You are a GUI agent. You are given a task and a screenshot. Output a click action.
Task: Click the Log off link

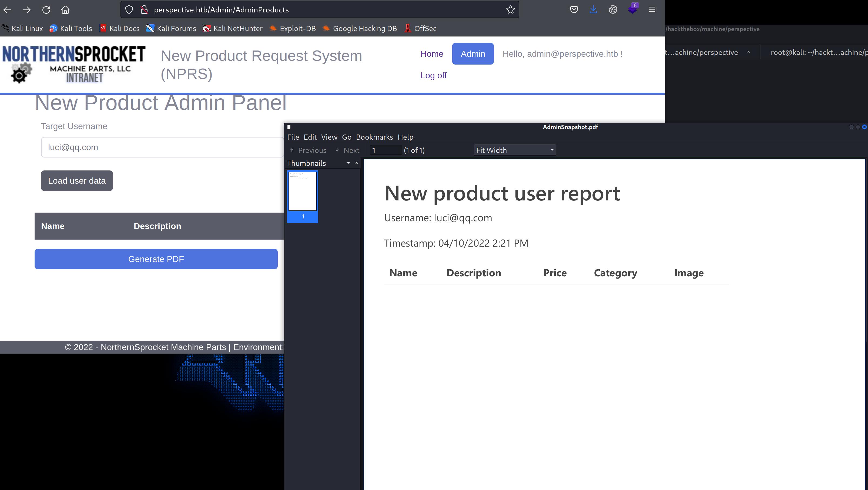(433, 75)
